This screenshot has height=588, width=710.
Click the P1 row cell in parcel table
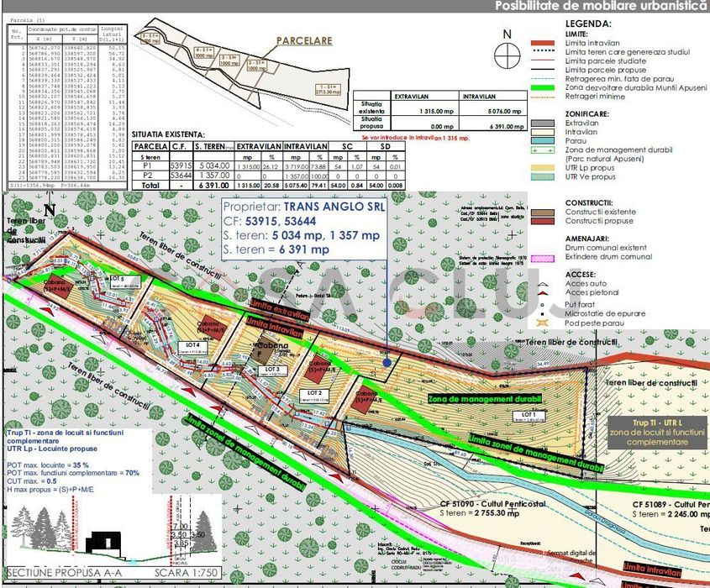click(x=150, y=166)
